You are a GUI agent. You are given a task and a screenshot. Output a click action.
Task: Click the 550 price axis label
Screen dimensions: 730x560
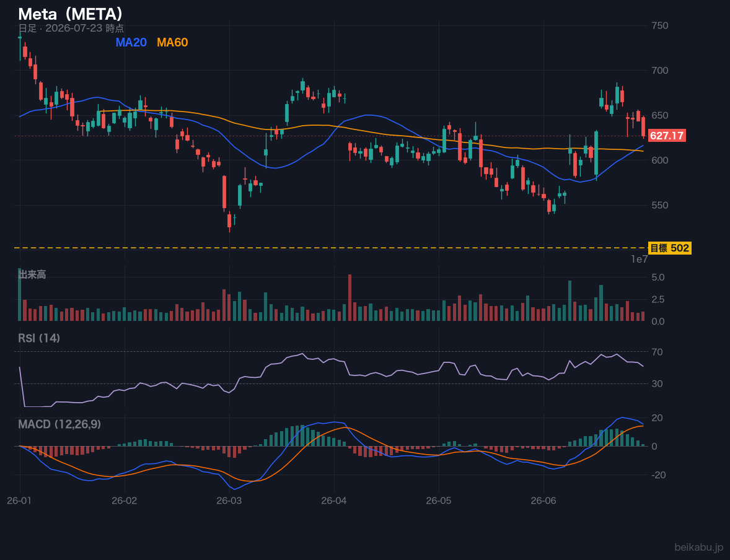pyautogui.click(x=660, y=205)
